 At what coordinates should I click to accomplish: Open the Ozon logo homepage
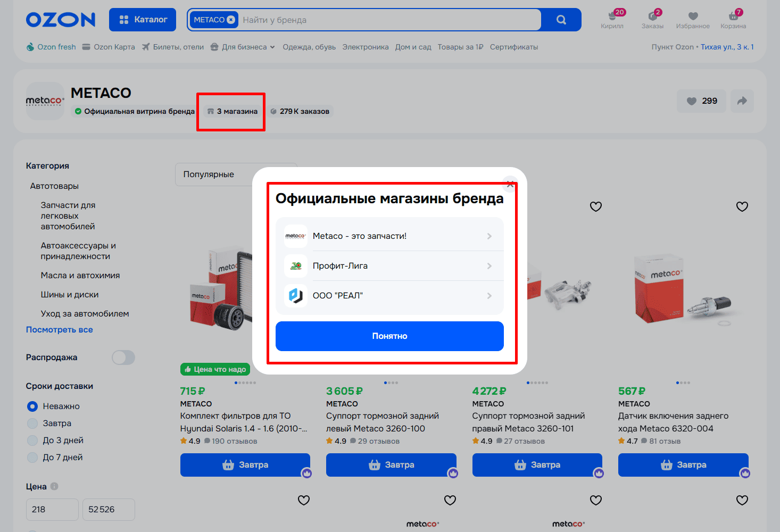pos(61,20)
